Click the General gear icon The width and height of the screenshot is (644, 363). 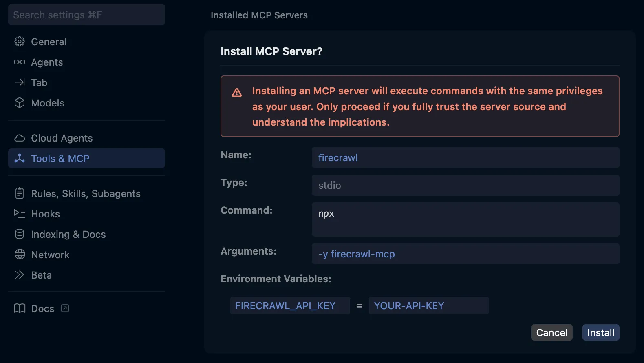pyautogui.click(x=20, y=42)
